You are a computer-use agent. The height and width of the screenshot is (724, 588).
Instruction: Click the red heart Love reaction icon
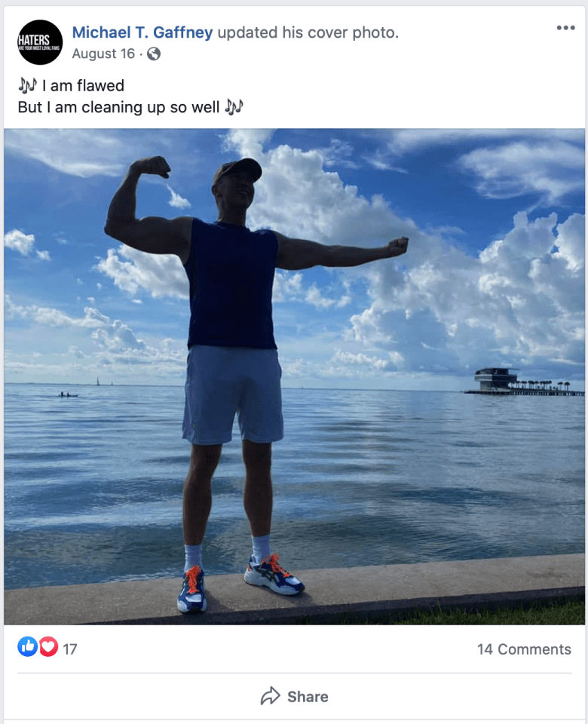(48, 647)
